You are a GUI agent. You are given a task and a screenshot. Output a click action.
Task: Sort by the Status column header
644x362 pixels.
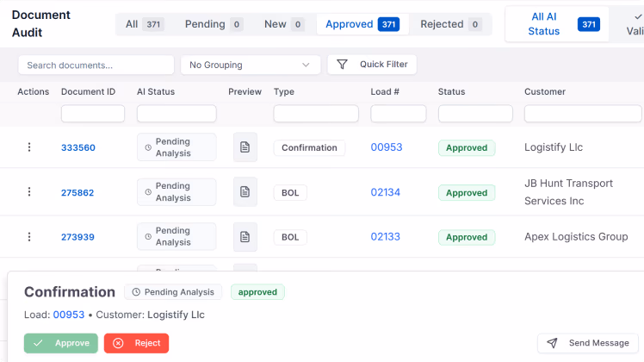451,91
